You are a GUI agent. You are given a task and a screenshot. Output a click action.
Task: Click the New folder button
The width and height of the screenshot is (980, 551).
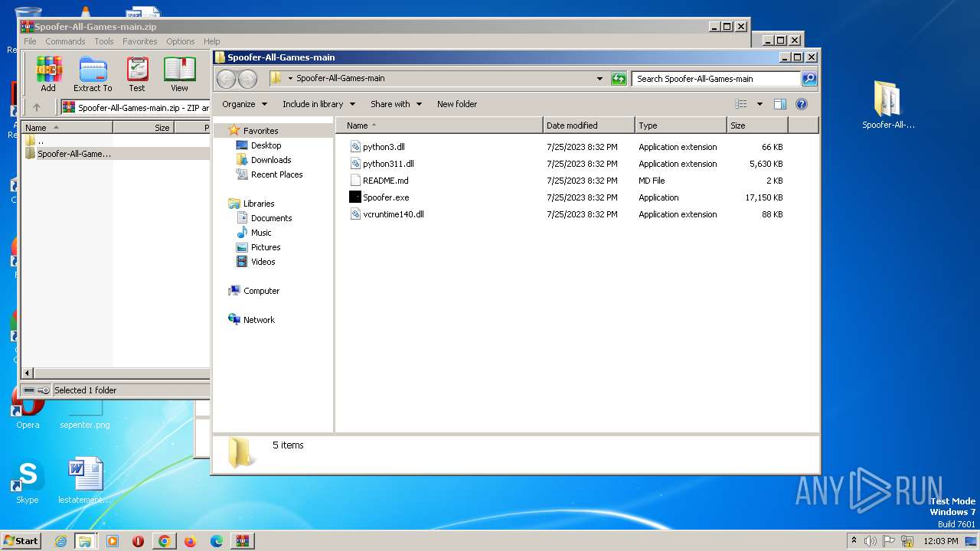point(457,104)
